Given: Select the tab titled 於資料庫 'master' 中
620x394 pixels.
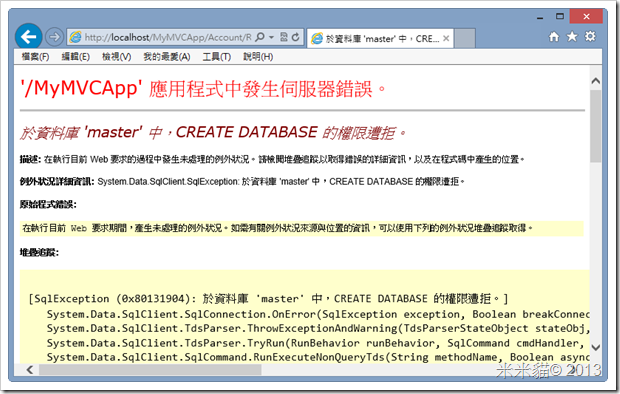Looking at the screenshot, I should (x=380, y=38).
